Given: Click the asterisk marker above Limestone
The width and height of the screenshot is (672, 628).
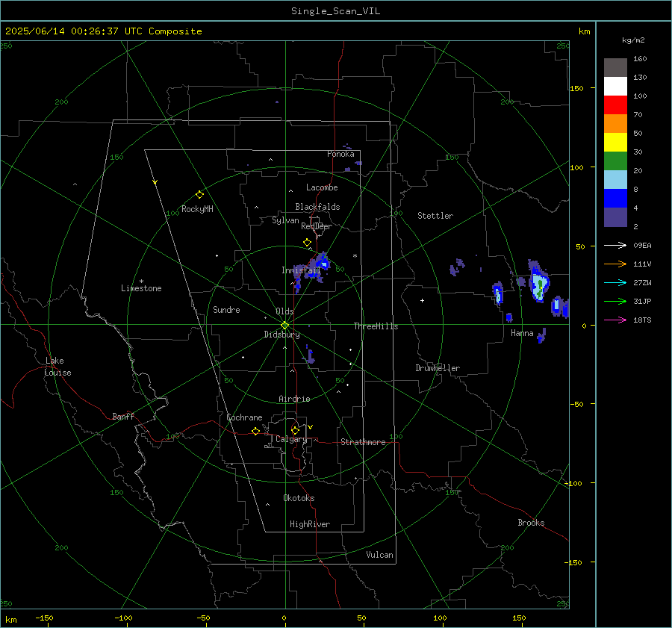Looking at the screenshot, I should [x=141, y=282].
